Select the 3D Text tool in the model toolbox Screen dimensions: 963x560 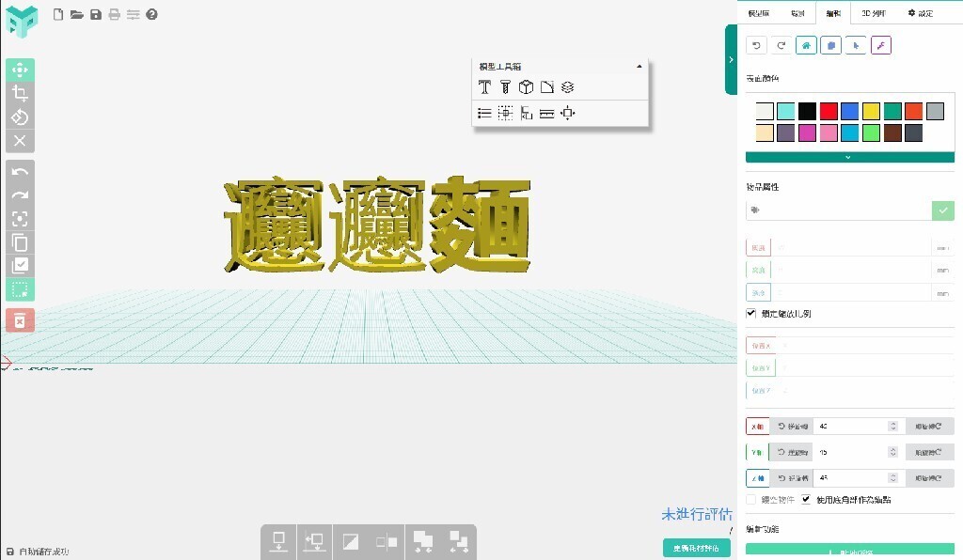(x=485, y=86)
